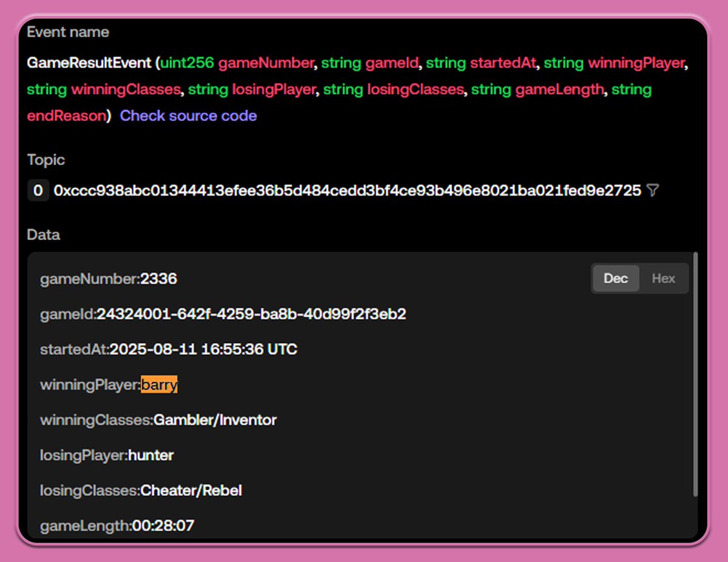Click the winningPlayer parameter in the event signature
Screen dimensions: 728x562
pos(636,63)
